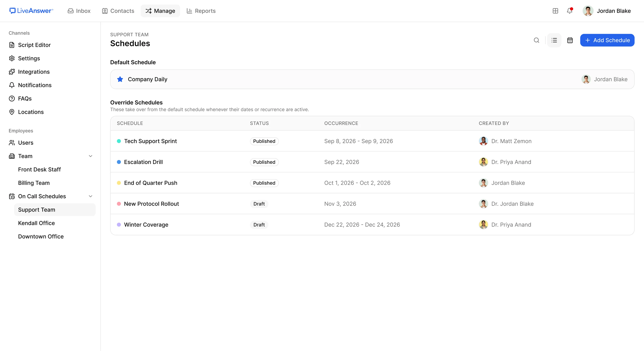Click the On Call Schedules calendar icon
The height and width of the screenshot is (351, 644).
[12, 196]
